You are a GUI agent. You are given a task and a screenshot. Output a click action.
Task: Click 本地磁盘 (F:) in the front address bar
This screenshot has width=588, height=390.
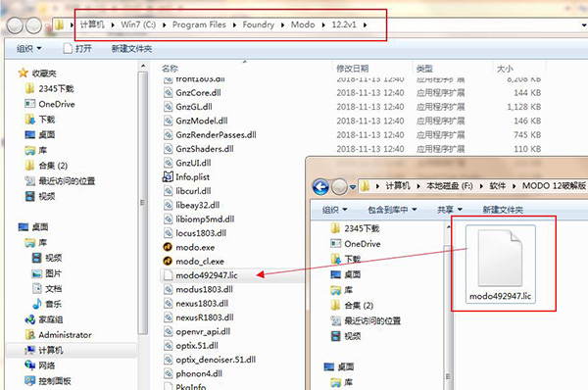tap(450, 185)
